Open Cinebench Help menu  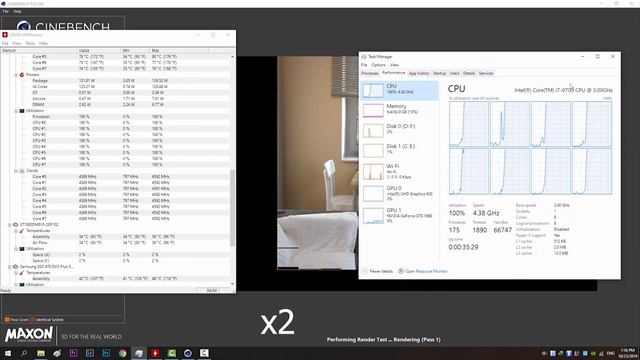click(x=17, y=11)
